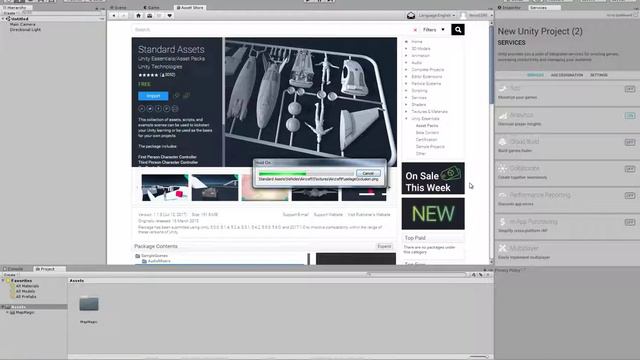This screenshot has height=360, width=640.
Task: Open the Multiplayer service entry
Action: pos(567,252)
